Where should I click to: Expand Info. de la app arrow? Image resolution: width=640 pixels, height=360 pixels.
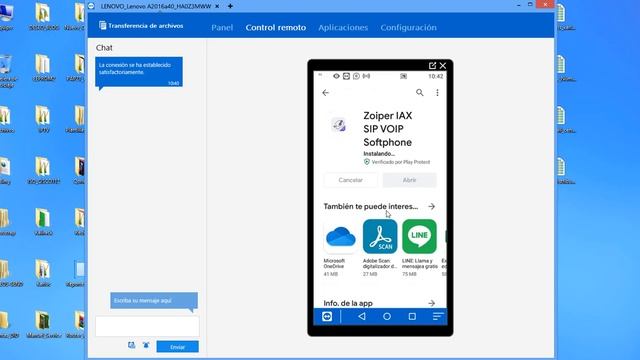click(431, 303)
